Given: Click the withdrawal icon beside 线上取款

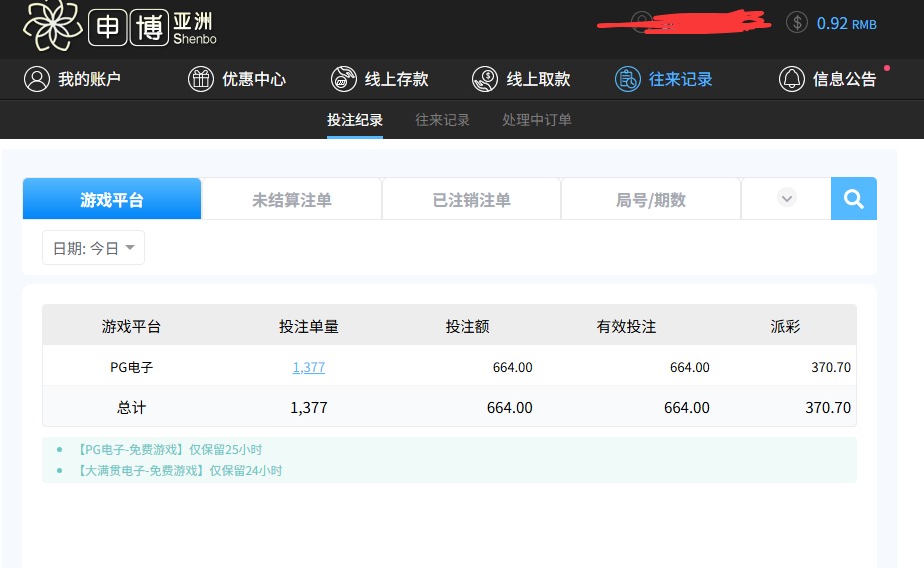Looking at the screenshot, I should [485, 79].
